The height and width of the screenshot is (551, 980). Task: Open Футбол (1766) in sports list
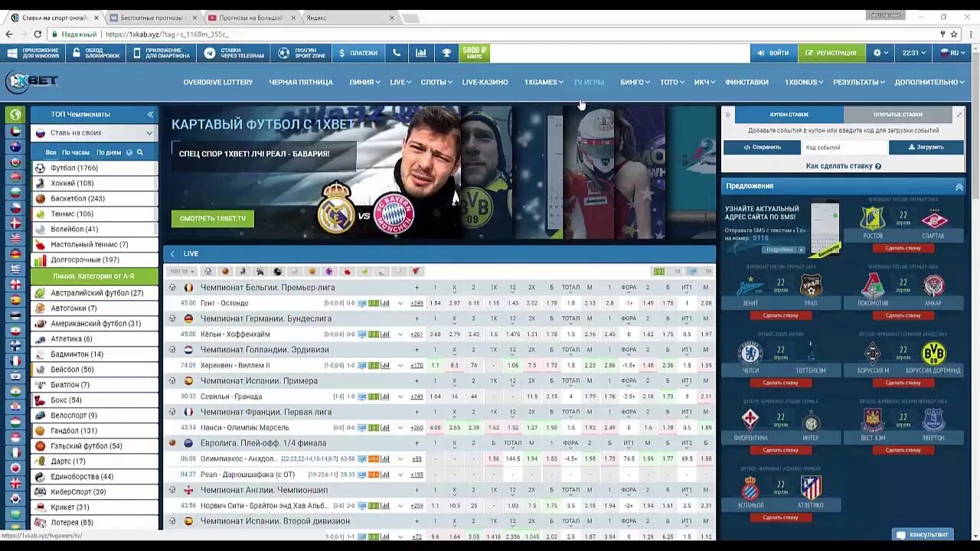tap(94, 168)
